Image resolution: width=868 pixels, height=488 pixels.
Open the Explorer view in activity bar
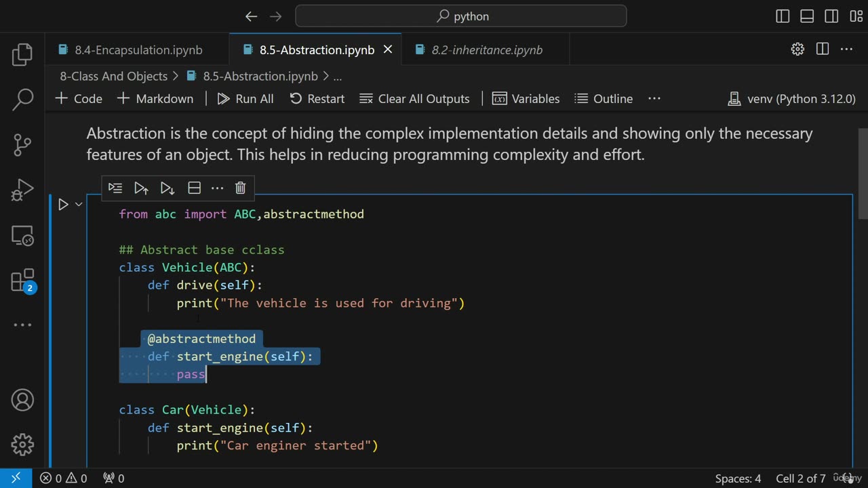(x=22, y=55)
